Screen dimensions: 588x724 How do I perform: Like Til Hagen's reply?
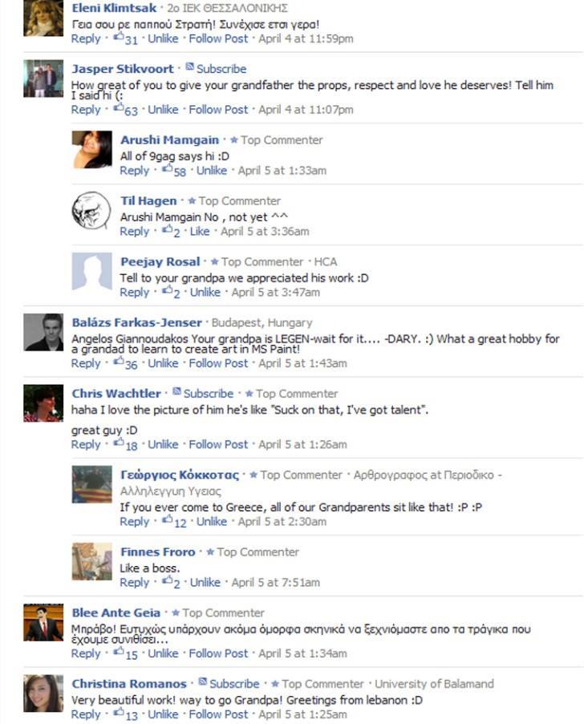tap(200, 232)
